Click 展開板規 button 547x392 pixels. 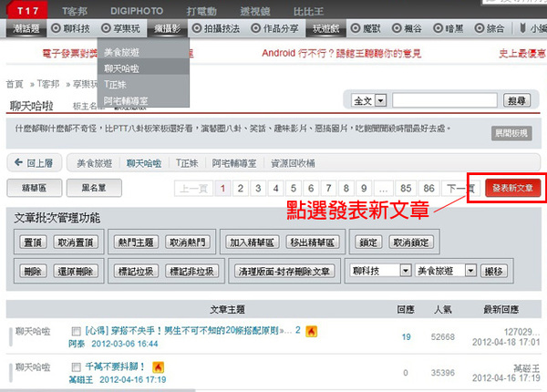(x=511, y=133)
